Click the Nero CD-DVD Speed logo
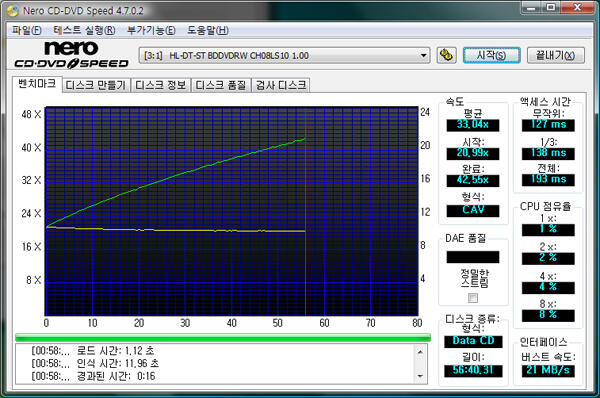This screenshot has height=398, width=600. coord(72,55)
